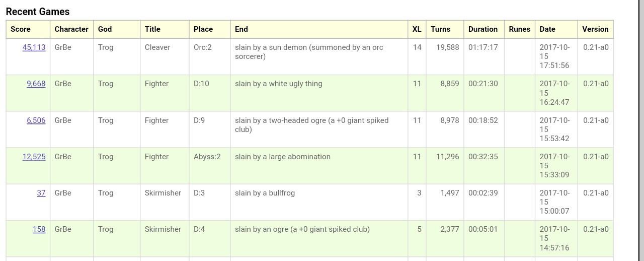Click the End column header
This screenshot has height=261, width=644.
click(x=242, y=29)
